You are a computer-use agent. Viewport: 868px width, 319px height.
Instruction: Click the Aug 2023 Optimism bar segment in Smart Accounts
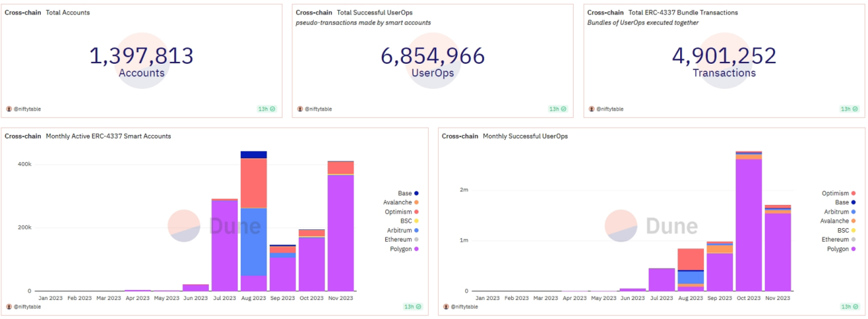point(254,183)
